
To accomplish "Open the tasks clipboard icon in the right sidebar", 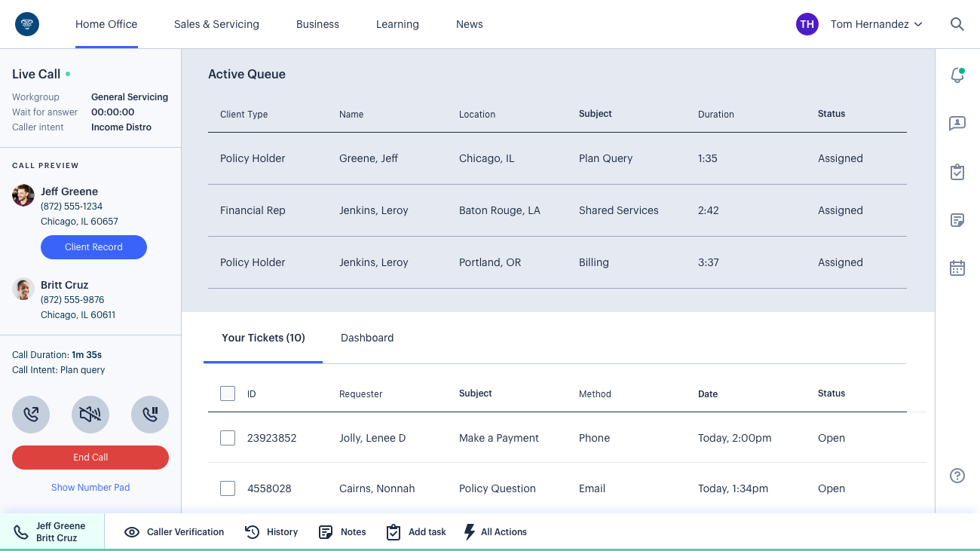I will tap(957, 172).
